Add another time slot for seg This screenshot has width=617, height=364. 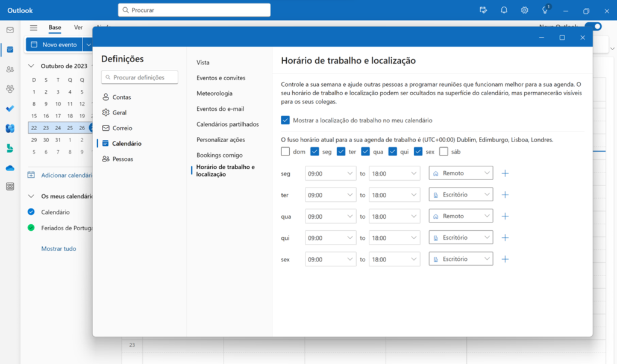click(x=505, y=174)
